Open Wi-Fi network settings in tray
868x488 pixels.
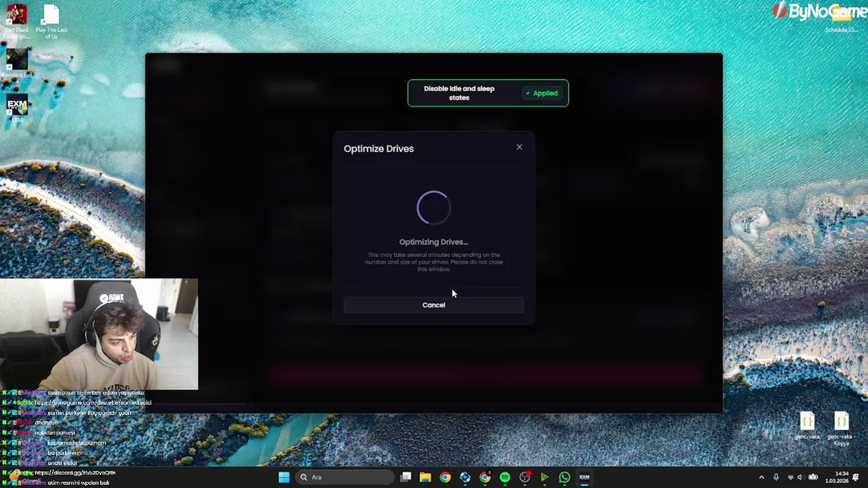point(790,477)
